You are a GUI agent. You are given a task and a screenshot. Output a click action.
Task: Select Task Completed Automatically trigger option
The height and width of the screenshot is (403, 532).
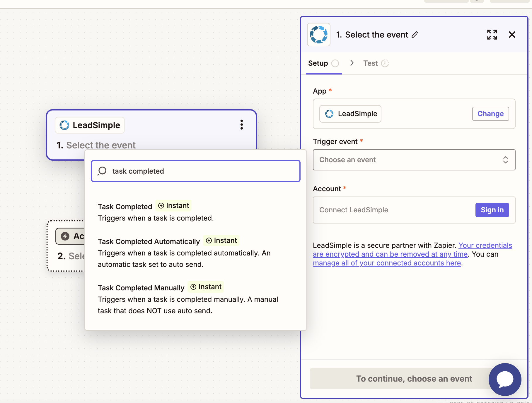click(x=196, y=253)
